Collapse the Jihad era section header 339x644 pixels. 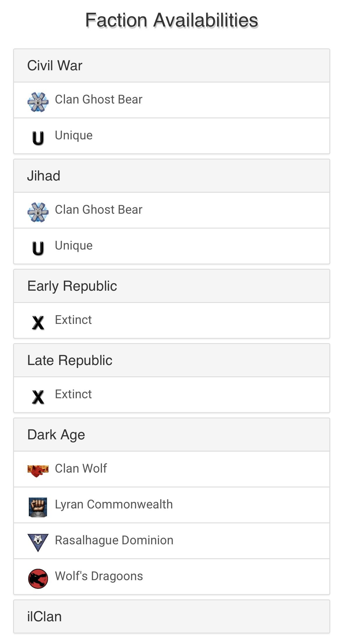[44, 176]
